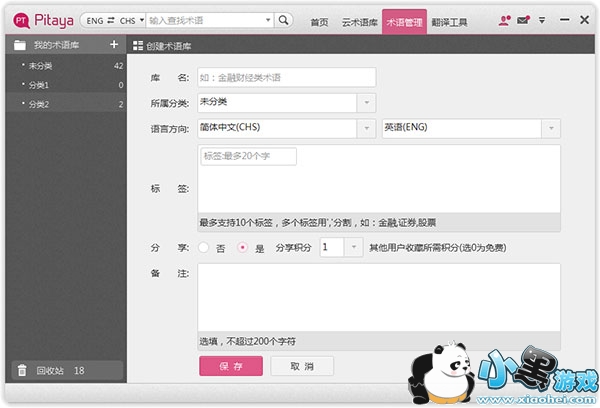600x408 pixels.
Task: Click the 保存 save button
Action: click(x=231, y=366)
